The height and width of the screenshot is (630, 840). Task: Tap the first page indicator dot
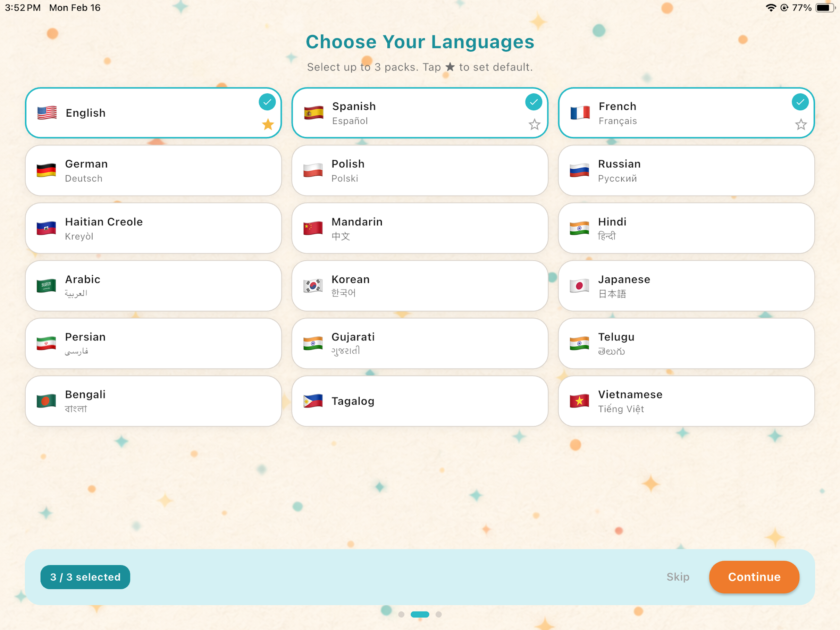tap(402, 614)
